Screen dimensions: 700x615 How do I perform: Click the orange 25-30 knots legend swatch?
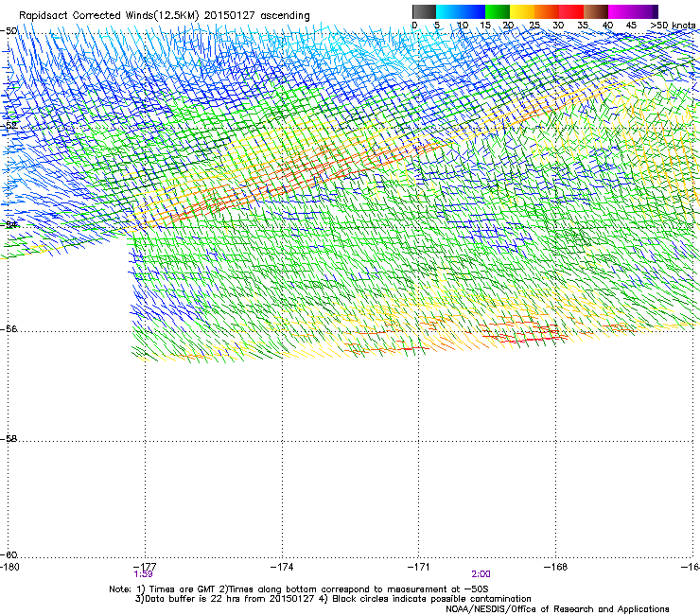tap(547, 11)
